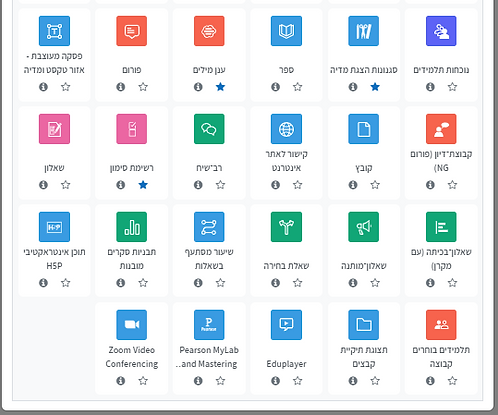Add the קישור לאתר אינטרנט URL icon
Viewport: 498px width, 415px height.
pos(286,129)
